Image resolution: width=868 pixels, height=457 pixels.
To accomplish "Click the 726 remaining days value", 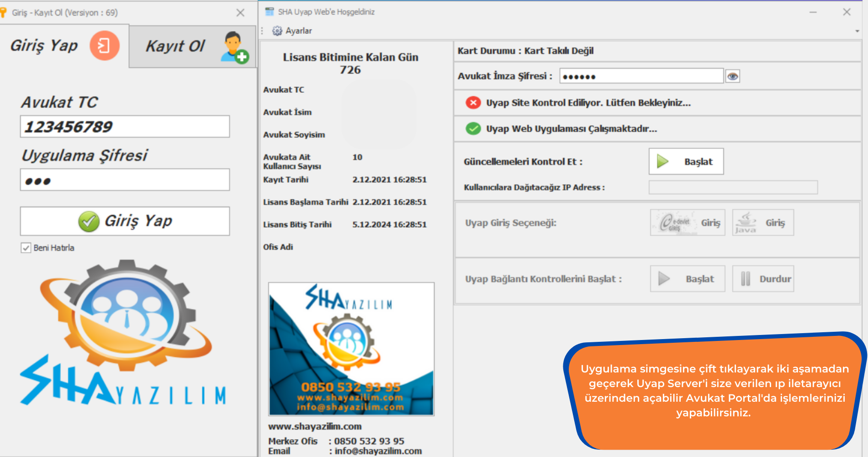I will pos(350,70).
